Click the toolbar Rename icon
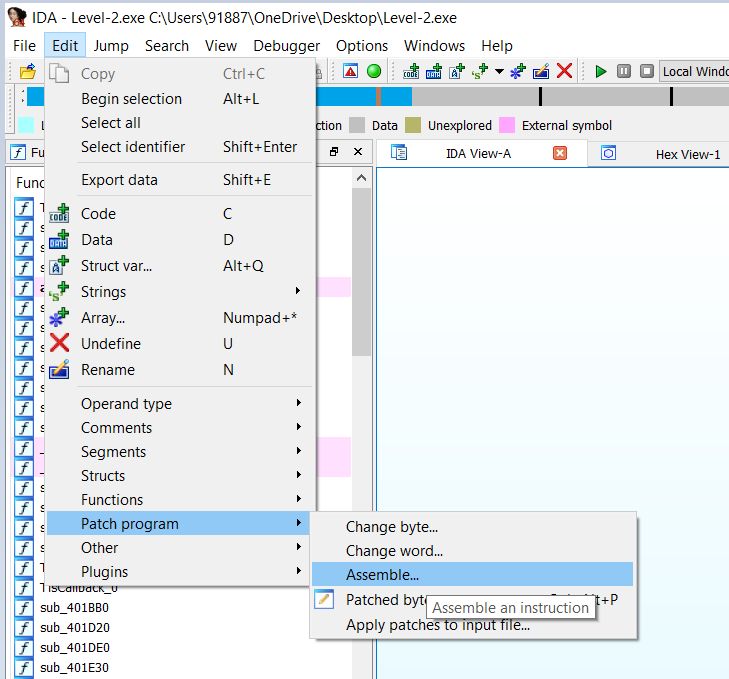This screenshot has width=729, height=679. [541, 71]
